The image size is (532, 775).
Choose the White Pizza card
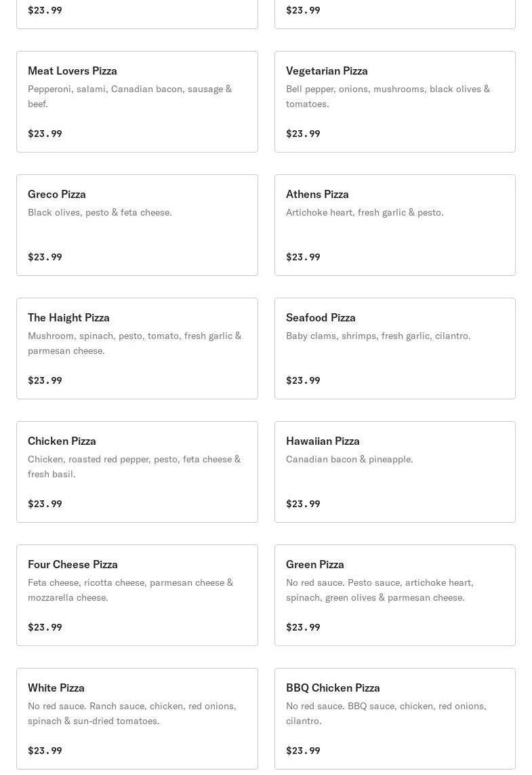137,719
